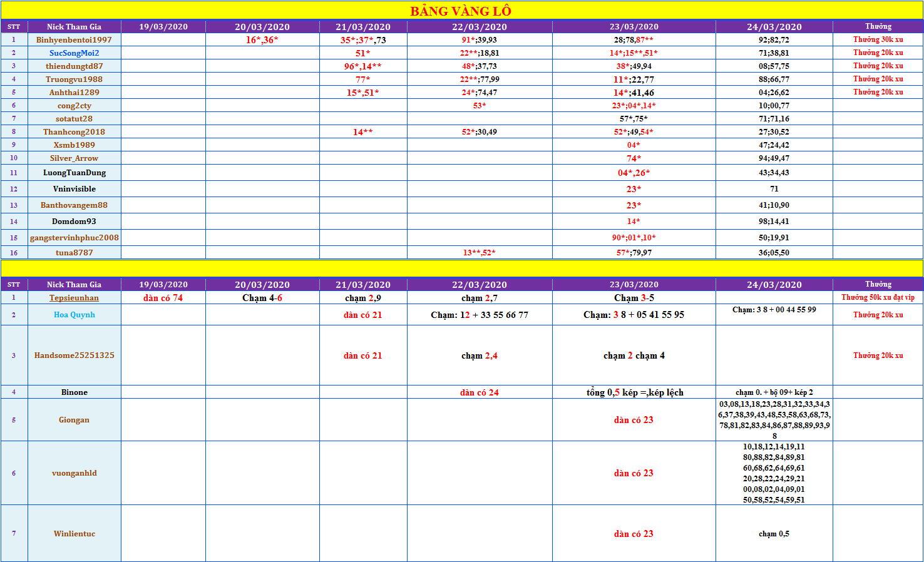The image size is (924, 562).
Task: Click the 22**;77,99 cell
Action: [480, 79]
